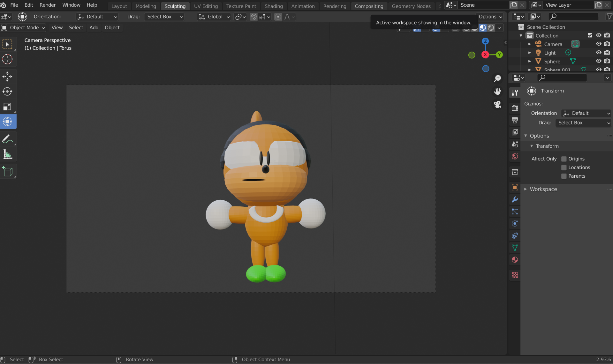Open the View Layer properties tab

515,132
